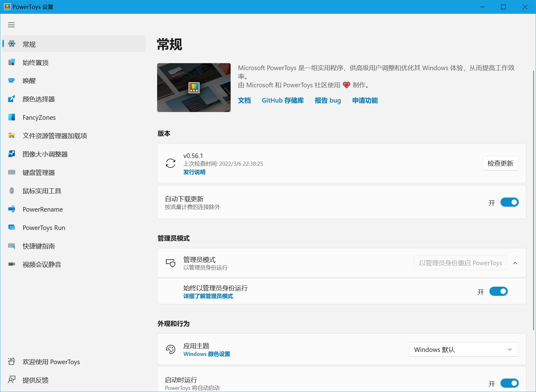Click the FancyZones layout icon

pos(12,117)
